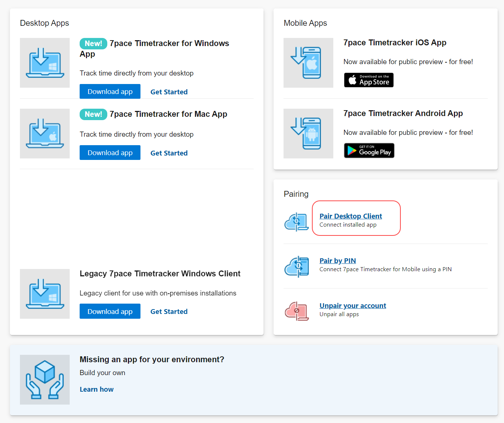Click the New! badge on Windows App
This screenshot has height=423, width=504.
coord(93,43)
